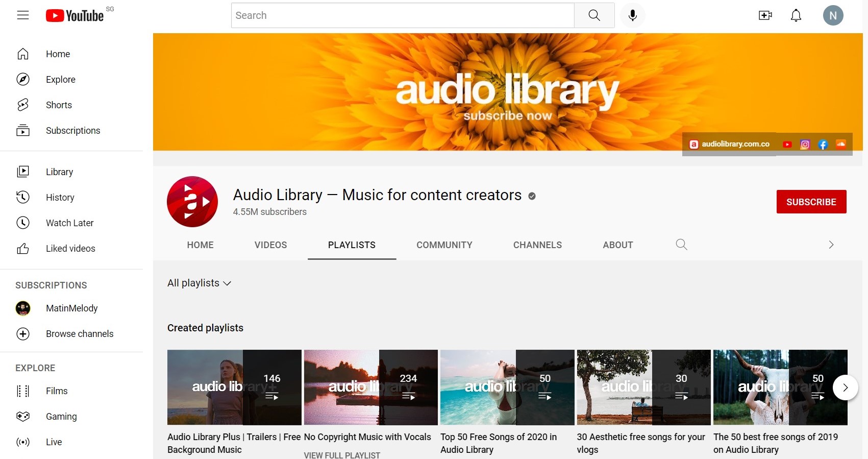Click the Live broadcast icon
This screenshot has width=868, height=459.
click(23, 442)
